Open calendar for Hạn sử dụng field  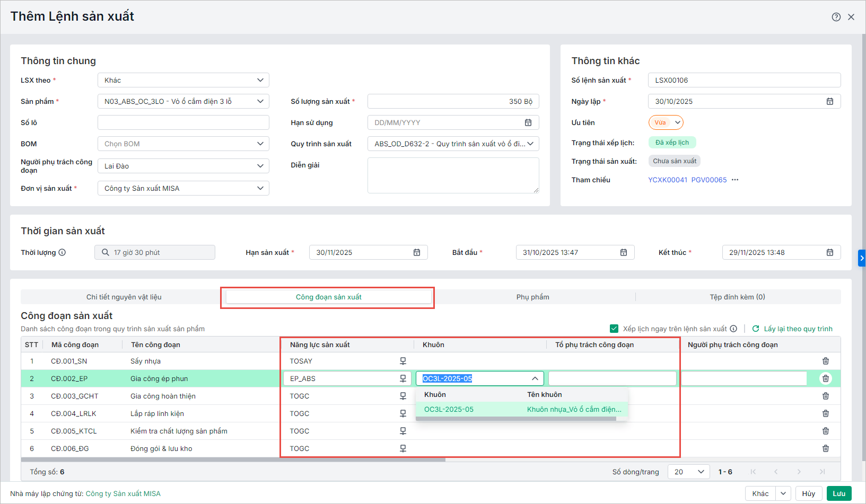pos(528,122)
